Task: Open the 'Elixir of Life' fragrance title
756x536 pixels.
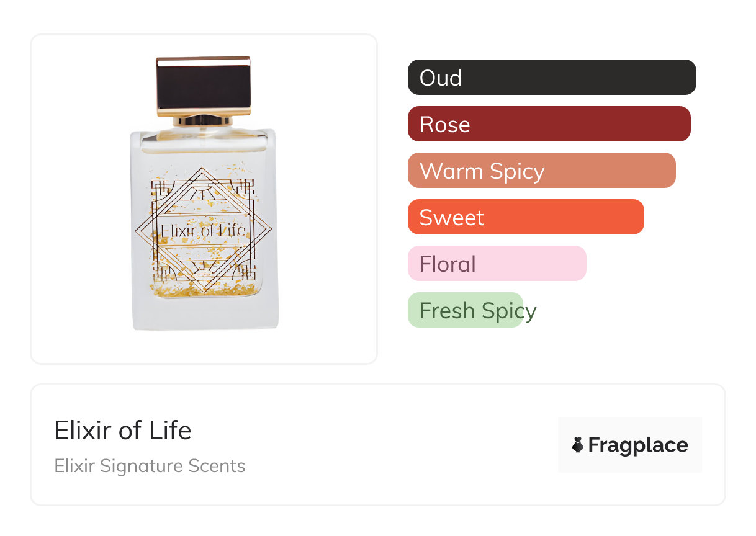Action: (x=123, y=431)
